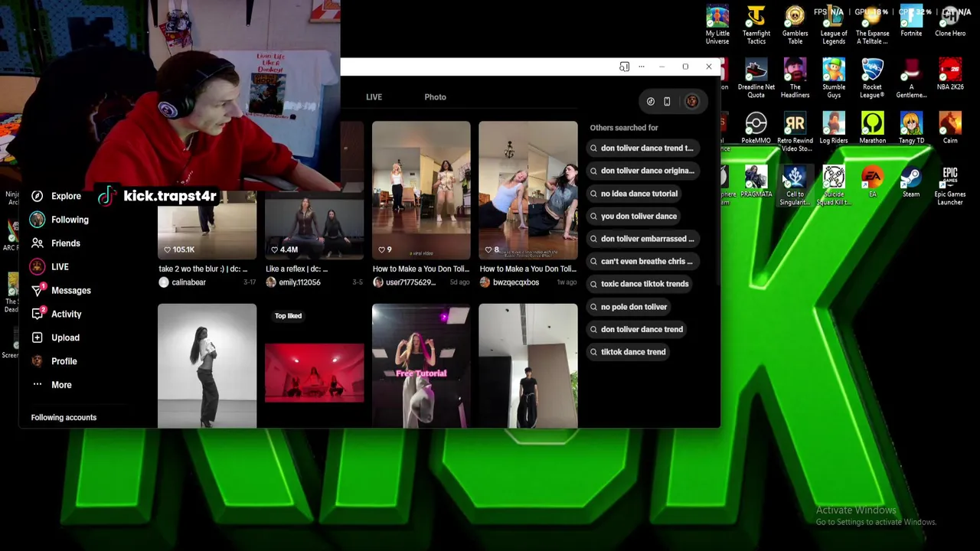This screenshot has height=551, width=980.
Task: Select suggestion 'no idea dance tutorial'
Action: (x=633, y=194)
